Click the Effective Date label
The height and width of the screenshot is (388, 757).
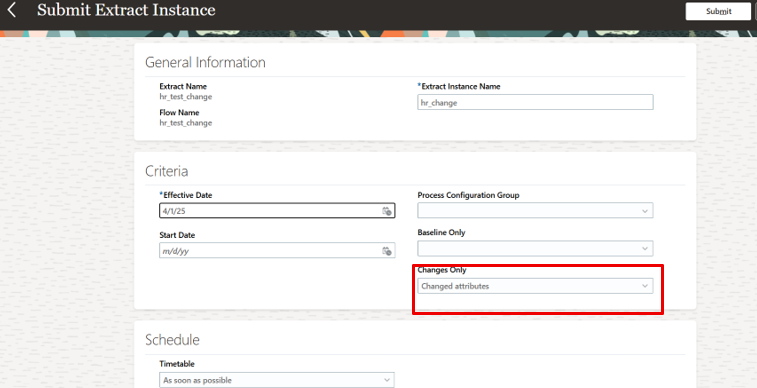[x=187, y=195]
